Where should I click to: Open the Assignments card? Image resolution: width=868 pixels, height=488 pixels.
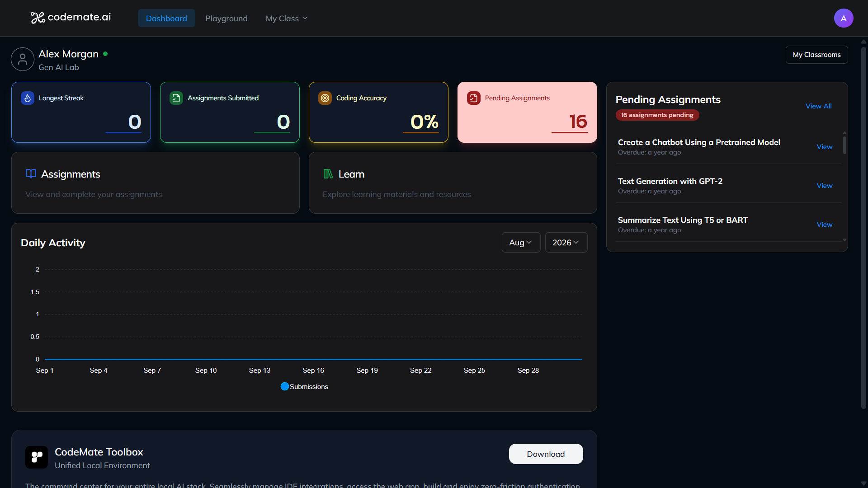[x=156, y=183]
